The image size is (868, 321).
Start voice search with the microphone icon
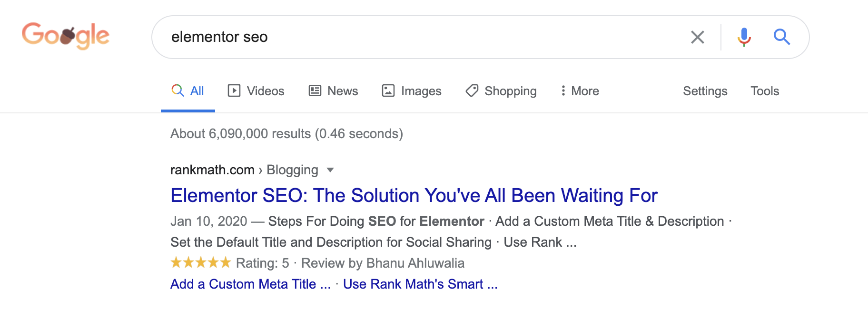pyautogui.click(x=744, y=37)
